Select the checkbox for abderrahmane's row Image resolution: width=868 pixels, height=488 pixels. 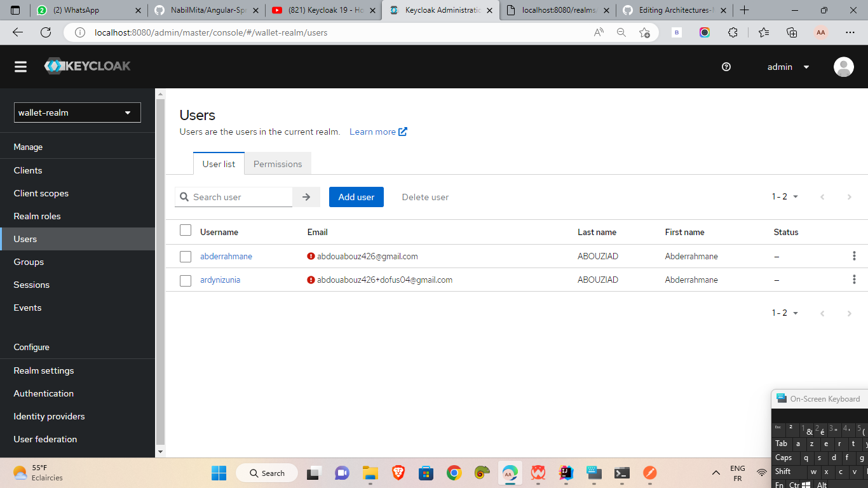point(186,255)
